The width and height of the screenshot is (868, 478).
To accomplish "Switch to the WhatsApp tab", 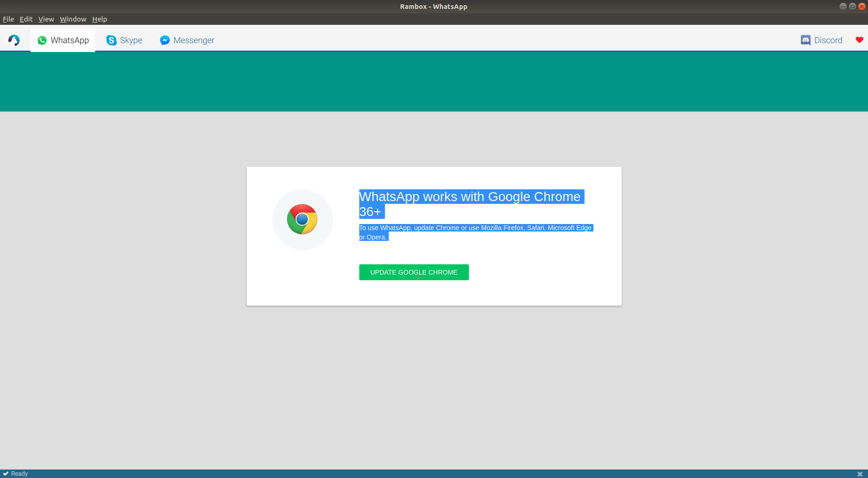I will click(x=63, y=40).
